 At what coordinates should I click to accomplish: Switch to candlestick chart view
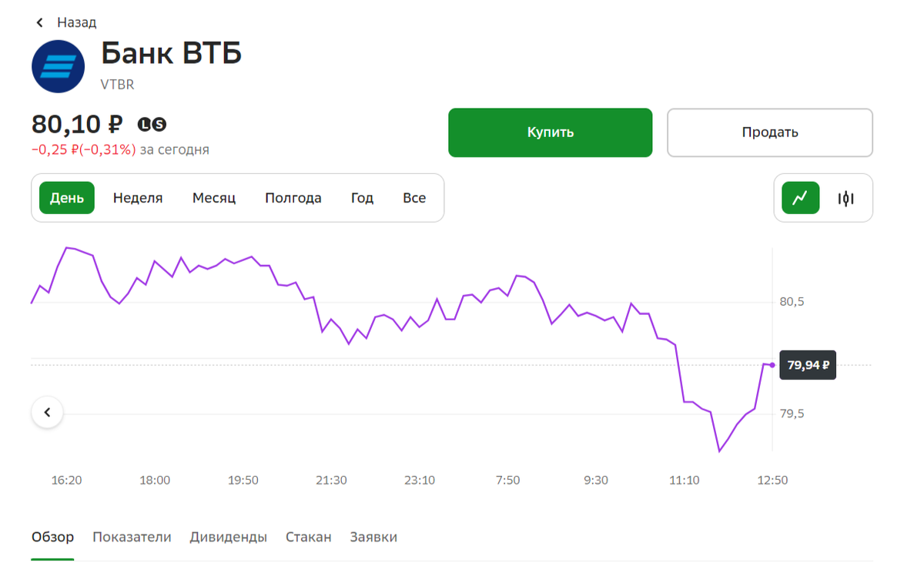[846, 198]
